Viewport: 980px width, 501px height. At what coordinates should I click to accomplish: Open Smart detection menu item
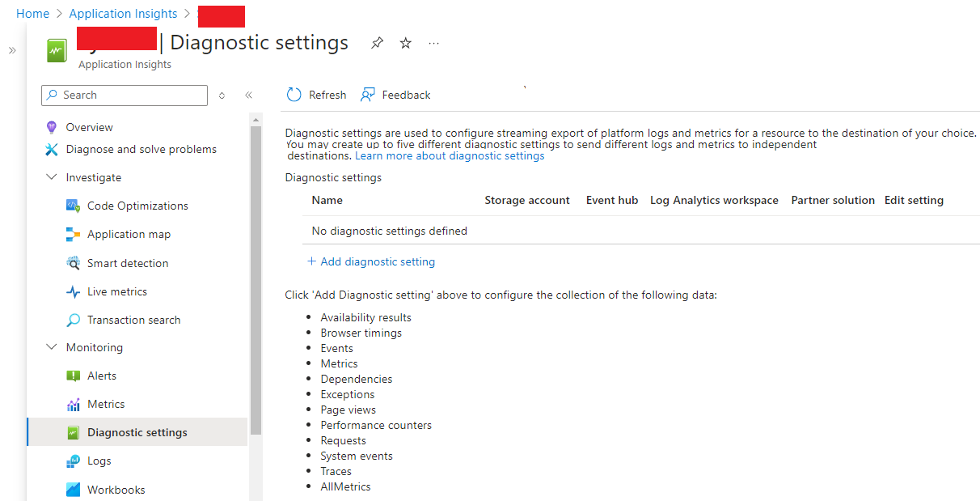(x=128, y=263)
